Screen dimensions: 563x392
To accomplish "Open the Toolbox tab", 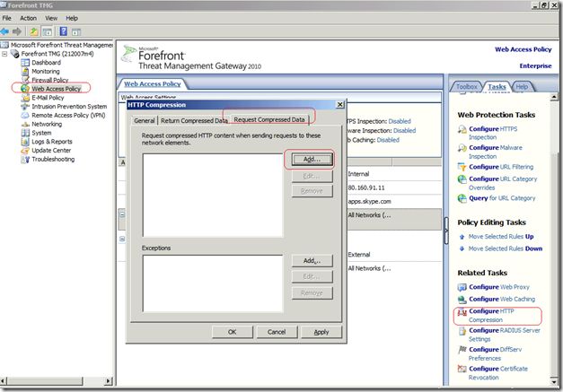I will (466, 86).
